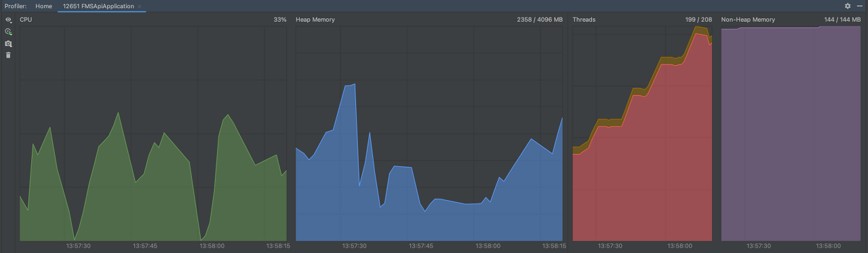This screenshot has height=253, width=868.
Task: Click the Non-Heap Memory chart title
Action: click(748, 20)
